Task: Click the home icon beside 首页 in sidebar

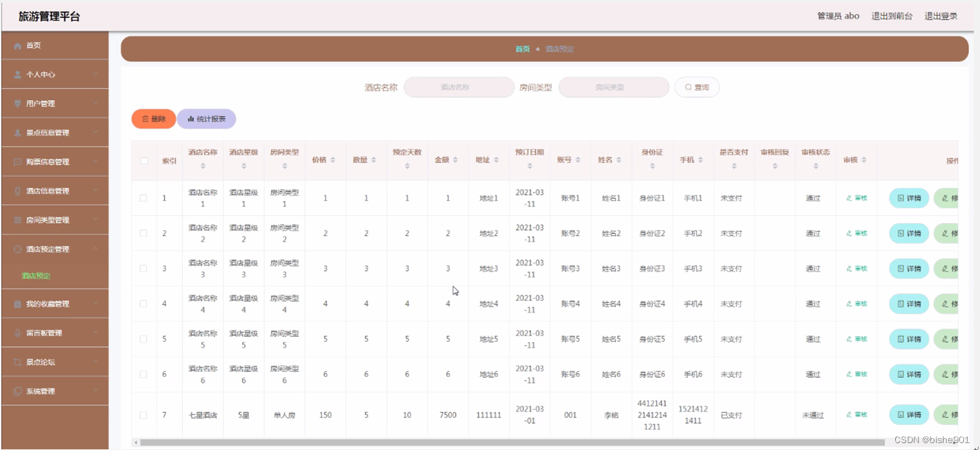Action: [x=18, y=46]
